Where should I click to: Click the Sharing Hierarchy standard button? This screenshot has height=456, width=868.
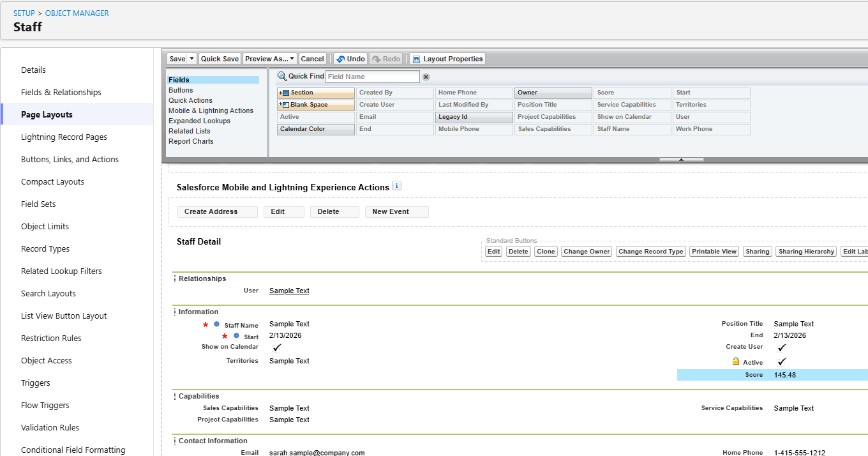806,252
